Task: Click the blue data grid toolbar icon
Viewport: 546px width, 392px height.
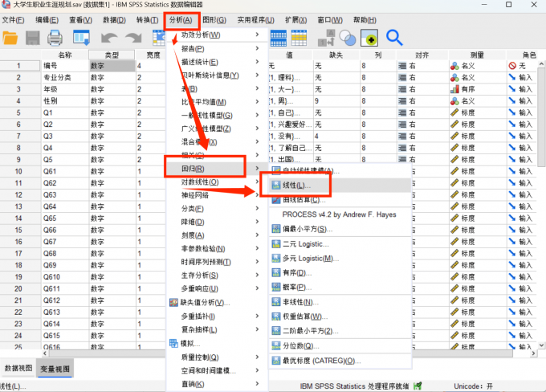Action: point(279,38)
